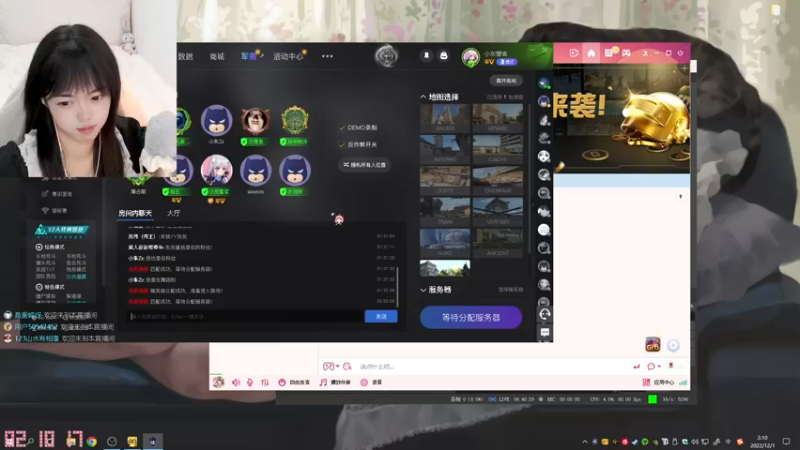This screenshot has height=450, width=800.
Task: Select the MIRAGE map thumbnail
Action: coord(497,118)
